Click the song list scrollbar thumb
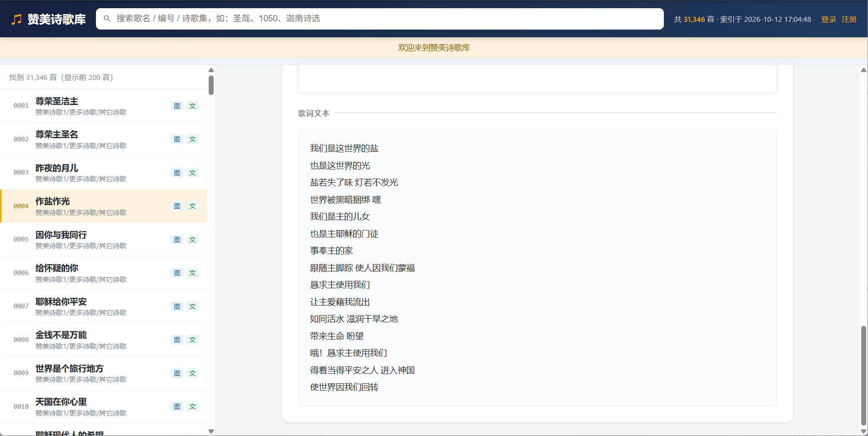868x436 pixels. pos(211,85)
